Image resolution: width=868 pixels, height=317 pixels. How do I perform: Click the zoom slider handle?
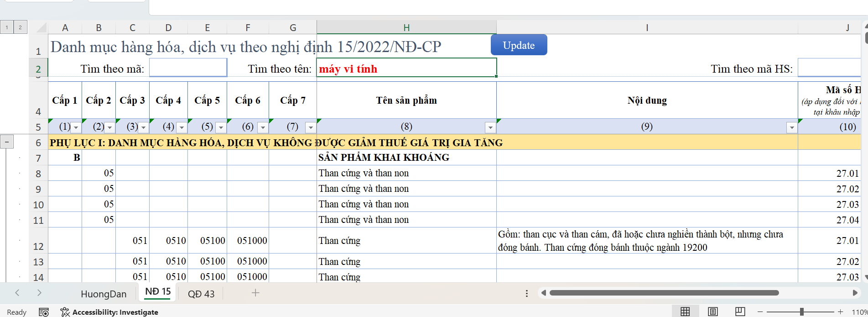(801, 312)
